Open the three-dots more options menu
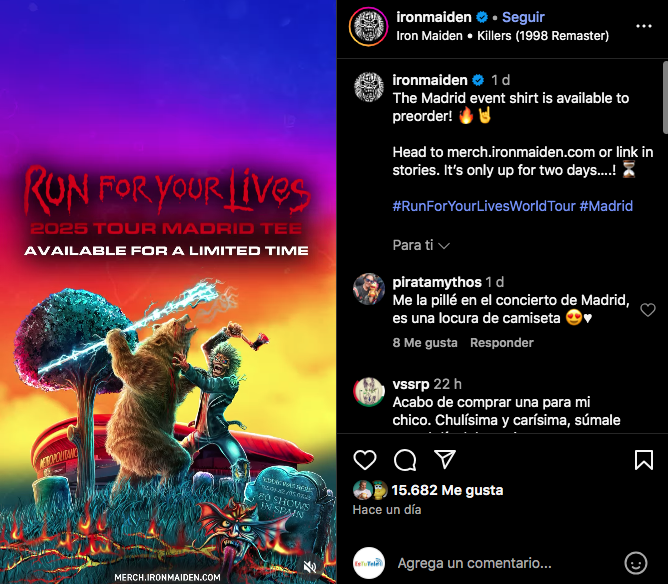The image size is (668, 584). (x=644, y=26)
